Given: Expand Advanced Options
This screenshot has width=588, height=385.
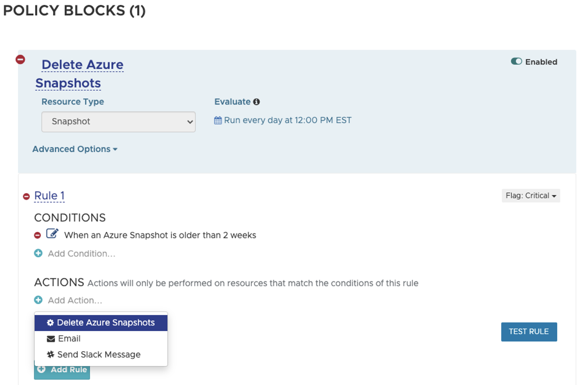Looking at the screenshot, I should click(74, 149).
